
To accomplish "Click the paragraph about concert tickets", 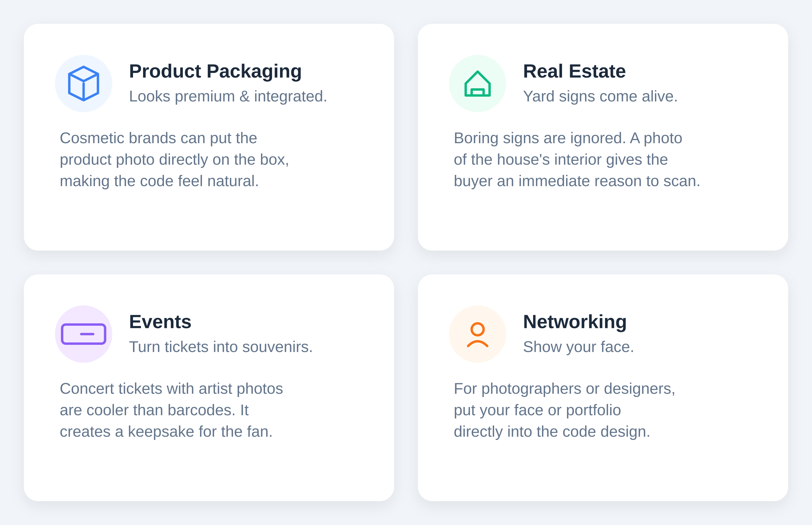I will [171, 410].
